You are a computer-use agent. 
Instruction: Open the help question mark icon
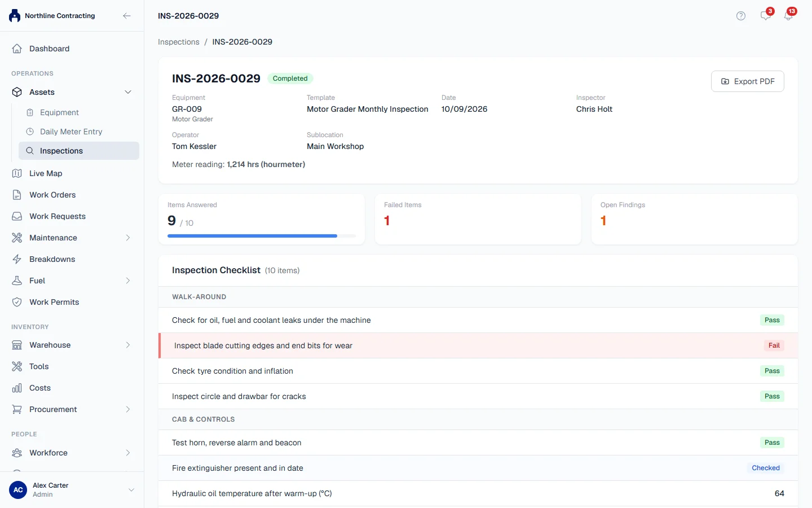click(x=741, y=16)
